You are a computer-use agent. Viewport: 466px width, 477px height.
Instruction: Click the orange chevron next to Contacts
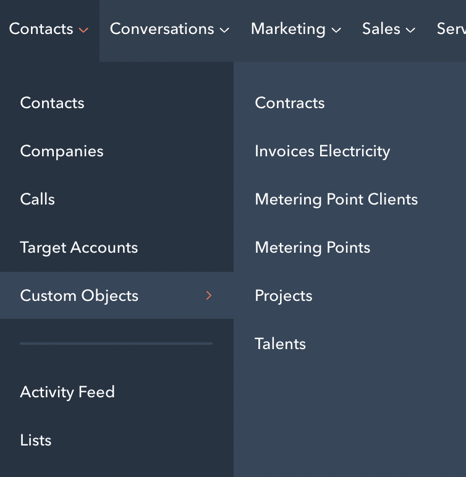[83, 30]
